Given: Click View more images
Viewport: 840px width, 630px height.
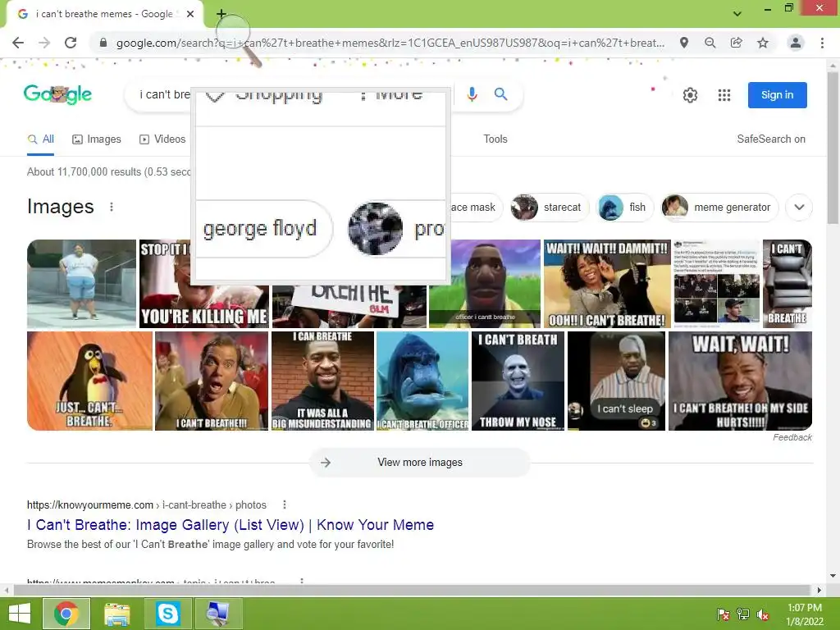Looking at the screenshot, I should click(x=419, y=463).
